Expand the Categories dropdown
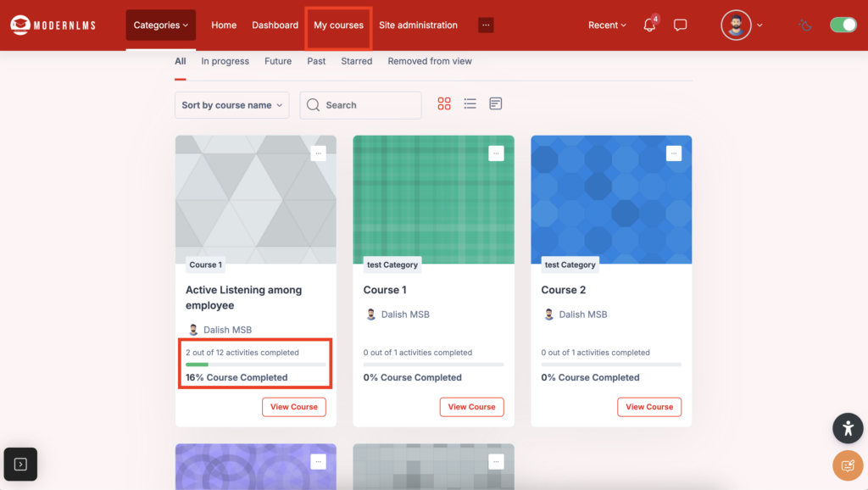 (161, 25)
